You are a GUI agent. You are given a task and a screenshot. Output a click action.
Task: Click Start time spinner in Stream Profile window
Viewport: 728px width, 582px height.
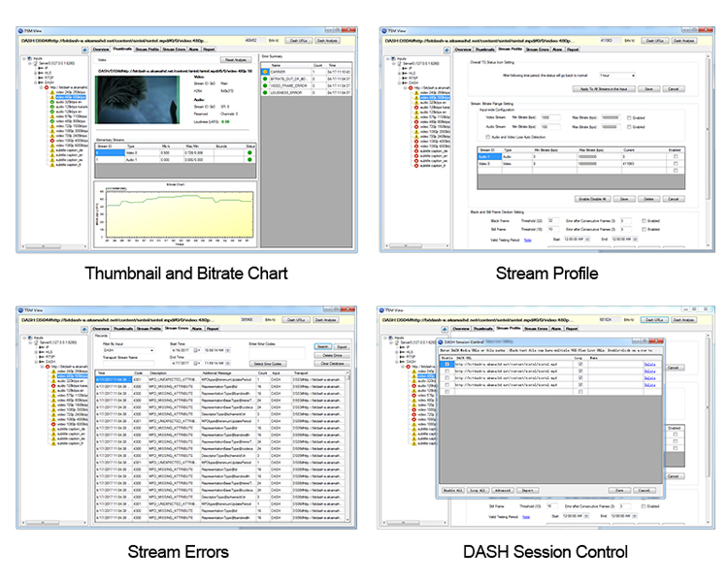click(x=588, y=239)
